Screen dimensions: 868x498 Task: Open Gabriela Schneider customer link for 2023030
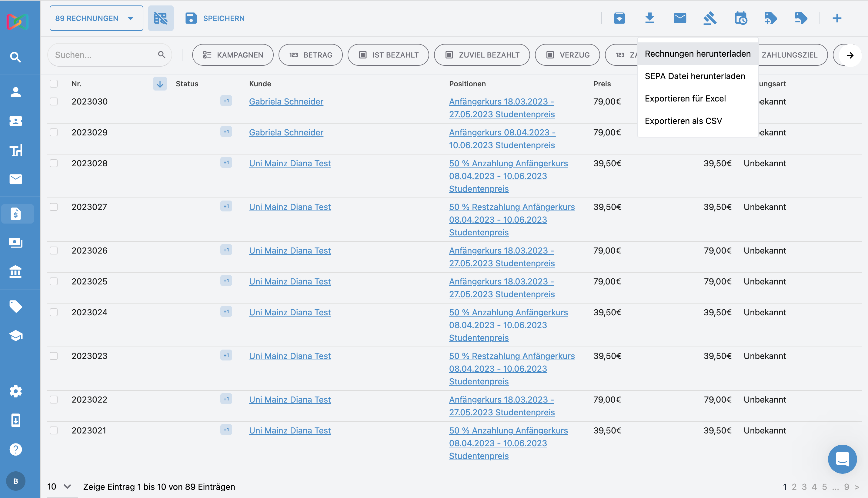pyautogui.click(x=286, y=101)
